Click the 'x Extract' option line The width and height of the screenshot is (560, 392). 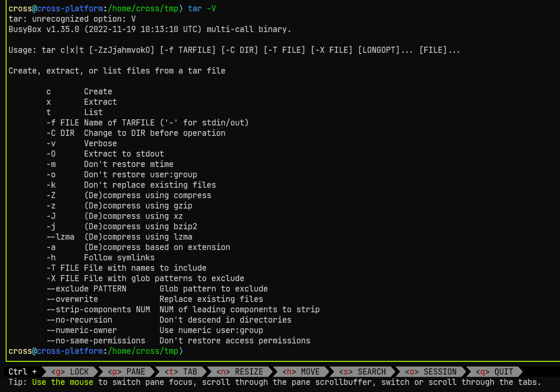click(x=82, y=102)
